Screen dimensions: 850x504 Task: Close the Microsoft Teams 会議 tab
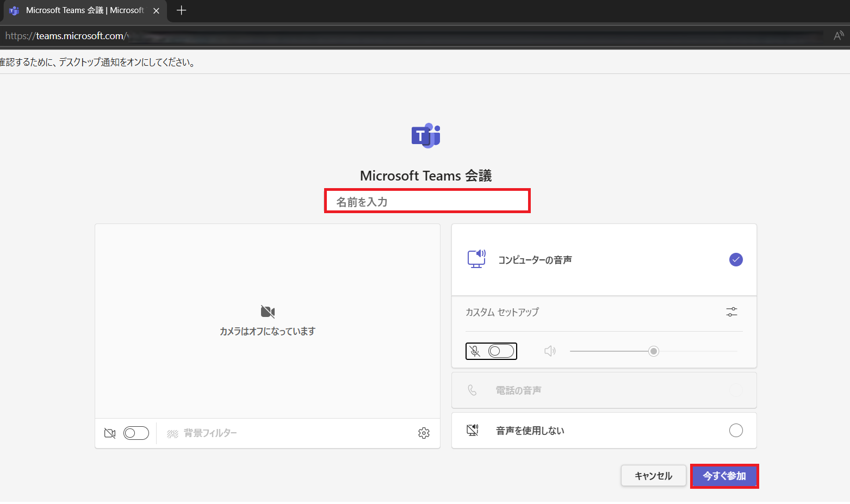click(156, 10)
